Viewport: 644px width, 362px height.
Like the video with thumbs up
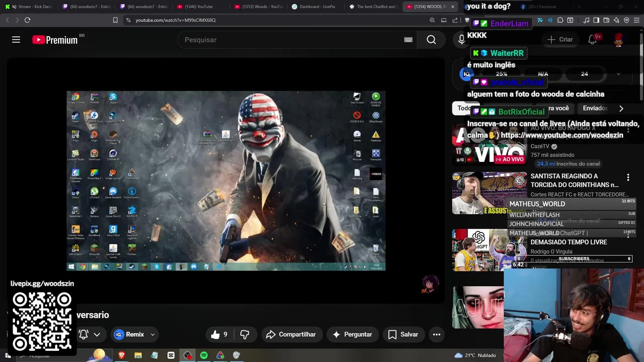[219, 334]
